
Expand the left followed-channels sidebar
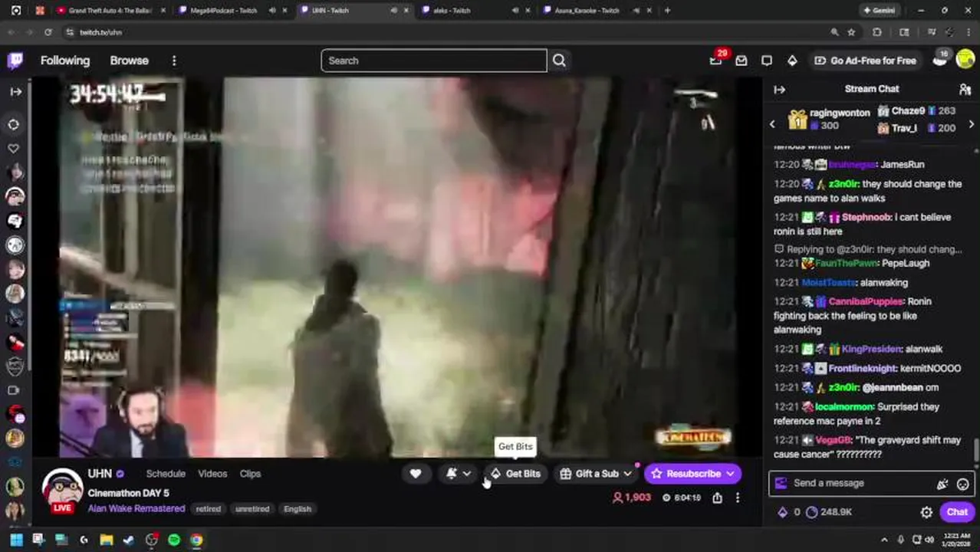pos(15,91)
